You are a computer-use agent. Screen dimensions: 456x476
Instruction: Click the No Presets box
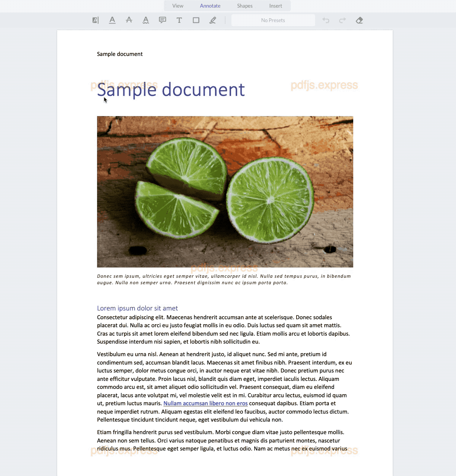tap(273, 20)
